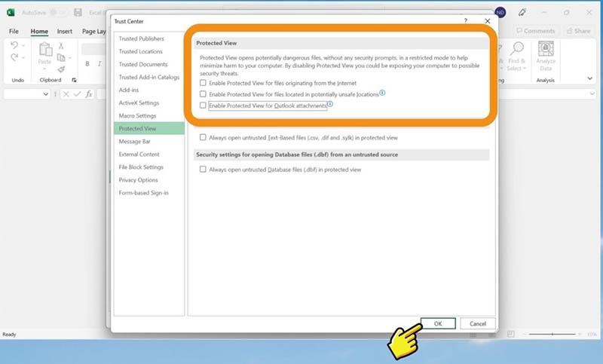Click the pen icon next to account avatar
The image size is (603, 364).
[x=522, y=12]
